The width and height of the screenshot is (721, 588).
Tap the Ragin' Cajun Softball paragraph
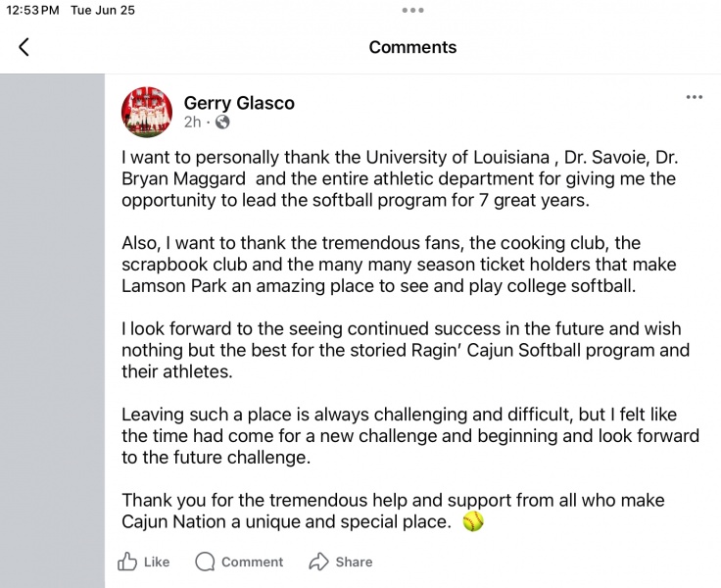click(x=405, y=350)
